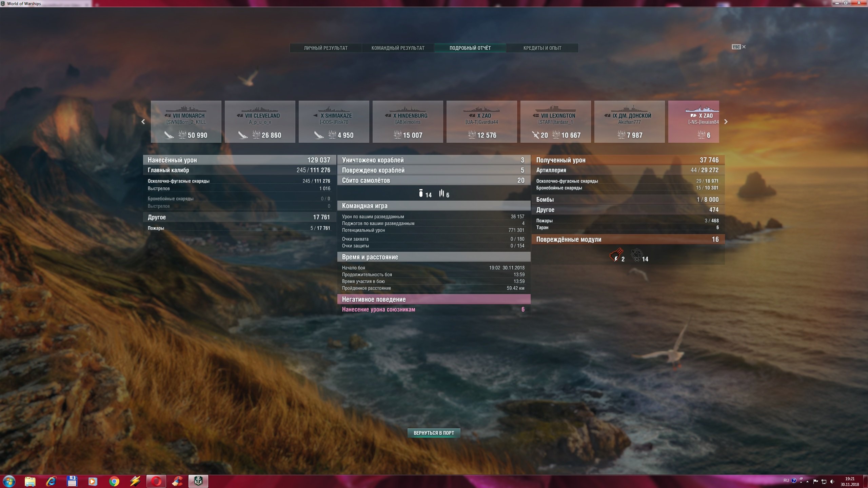Open the Кредиты и опыт tab

coord(542,48)
